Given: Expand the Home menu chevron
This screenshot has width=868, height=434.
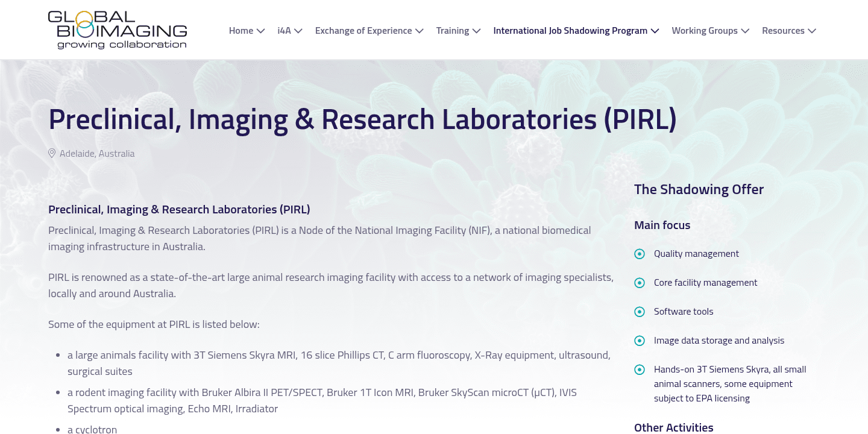Looking at the screenshot, I should 260,31.
